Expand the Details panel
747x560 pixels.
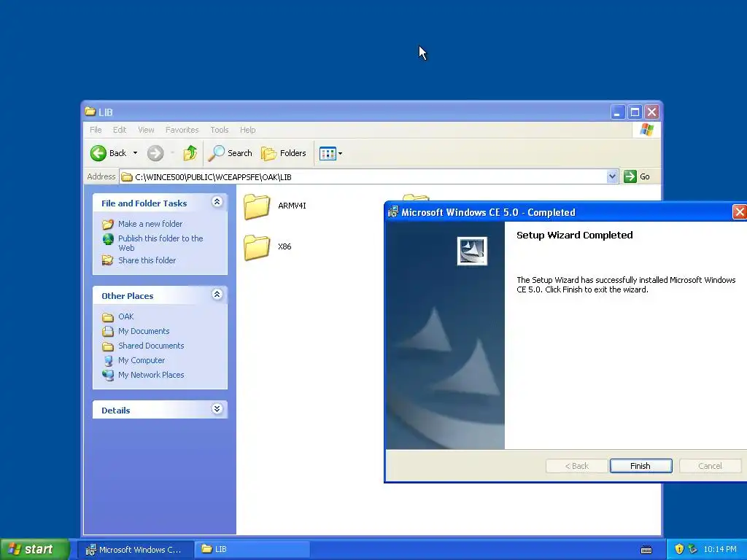[x=217, y=409]
